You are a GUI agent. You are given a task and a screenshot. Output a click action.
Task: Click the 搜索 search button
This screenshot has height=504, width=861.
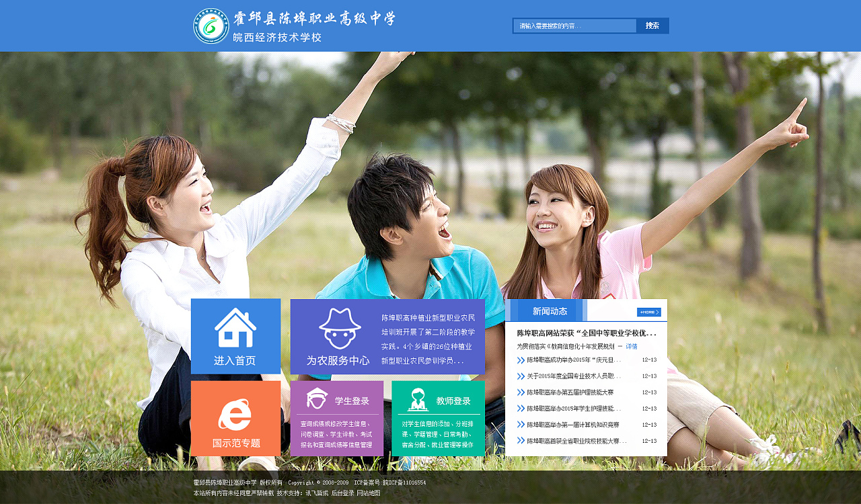(x=652, y=26)
